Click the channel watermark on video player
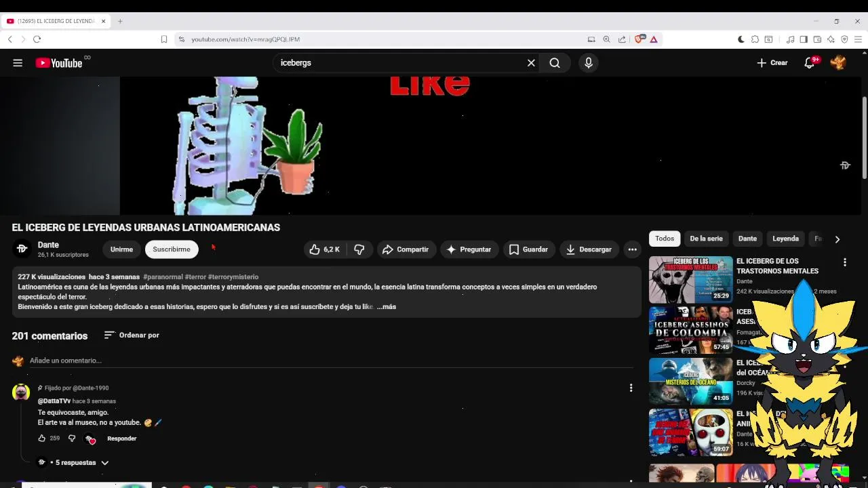The image size is (868, 488). [845, 165]
